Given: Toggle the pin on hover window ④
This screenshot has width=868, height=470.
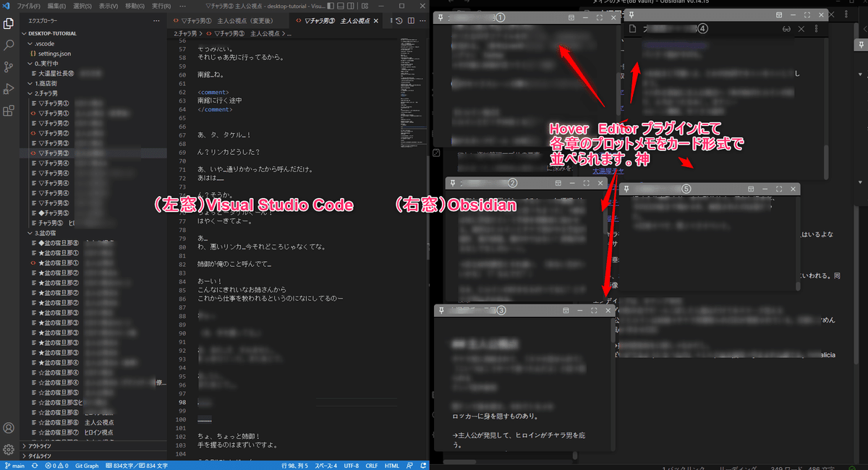Looking at the screenshot, I should [631, 14].
